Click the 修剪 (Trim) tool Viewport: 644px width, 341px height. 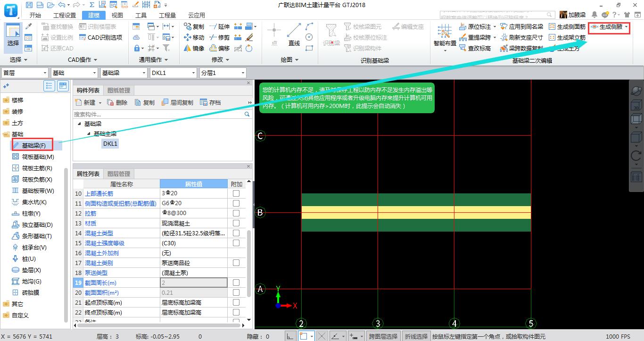click(x=220, y=37)
